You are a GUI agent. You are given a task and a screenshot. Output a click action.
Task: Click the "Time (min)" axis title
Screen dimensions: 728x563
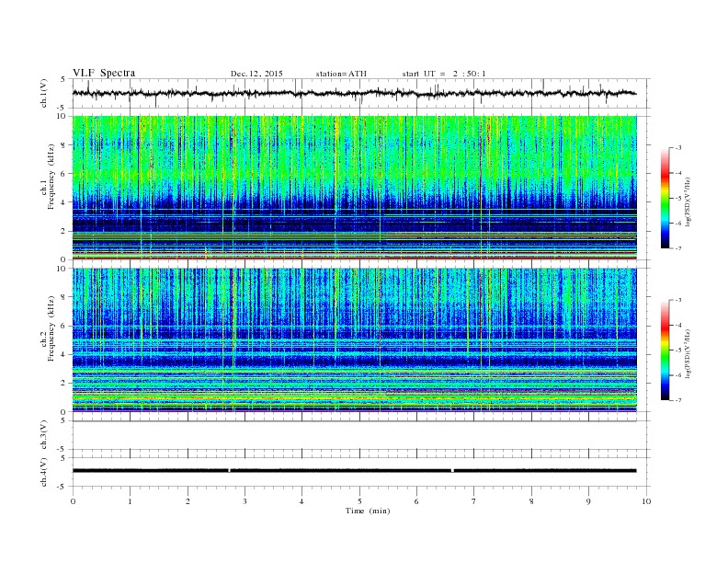(368, 511)
